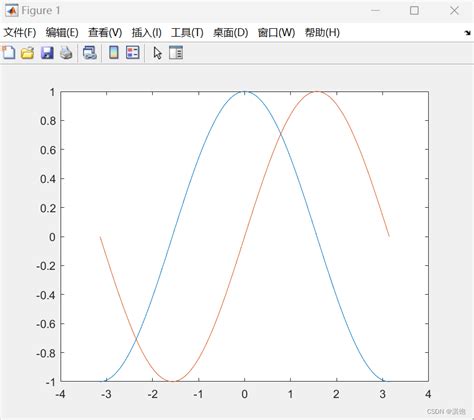This screenshot has height=420, width=474.
Task: Print the figure with the printer icon
Action: click(x=66, y=53)
